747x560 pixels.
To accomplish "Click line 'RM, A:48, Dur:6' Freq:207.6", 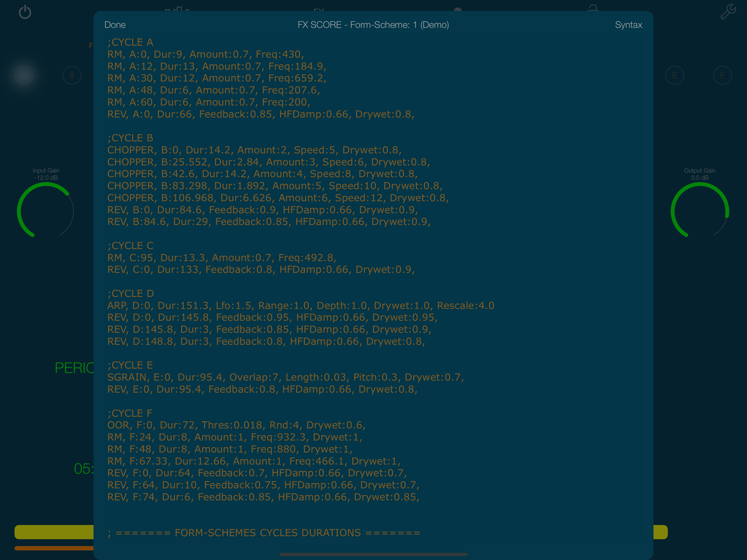I will [214, 90].
